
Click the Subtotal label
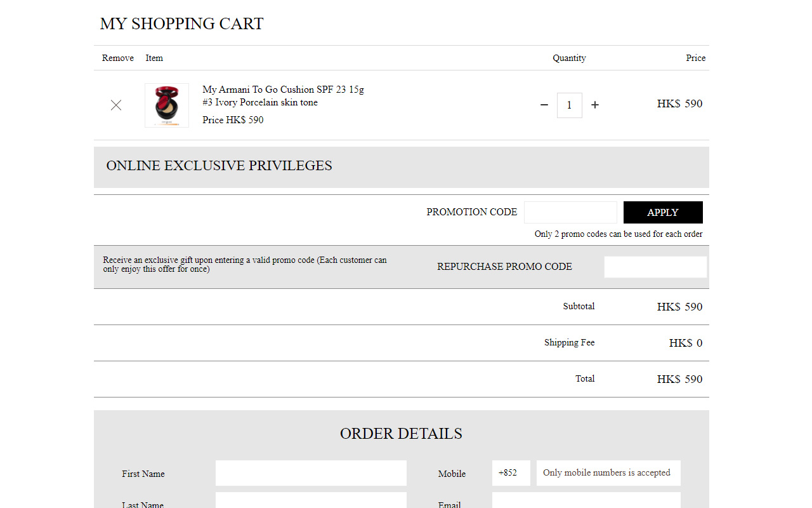pyautogui.click(x=579, y=306)
